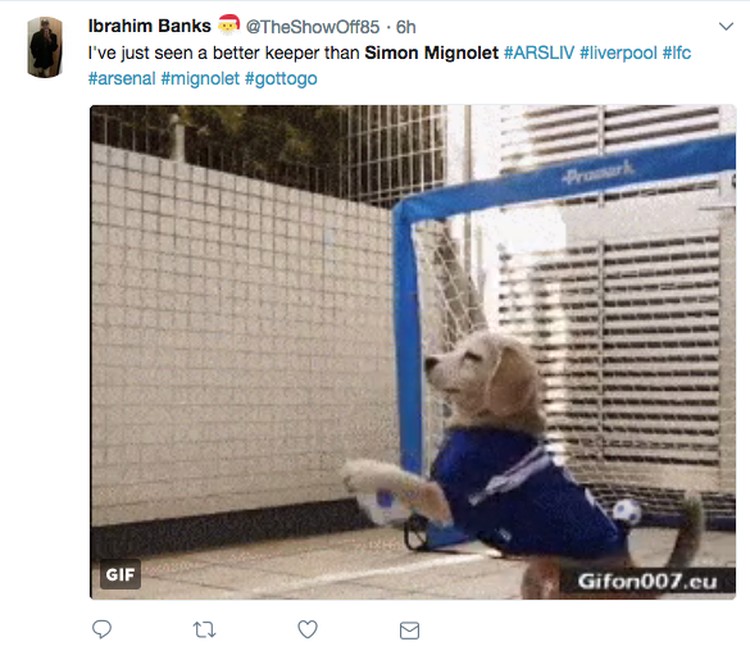Open the 6h tweet timestamp
This screenshot has width=750, height=651.
(406, 27)
